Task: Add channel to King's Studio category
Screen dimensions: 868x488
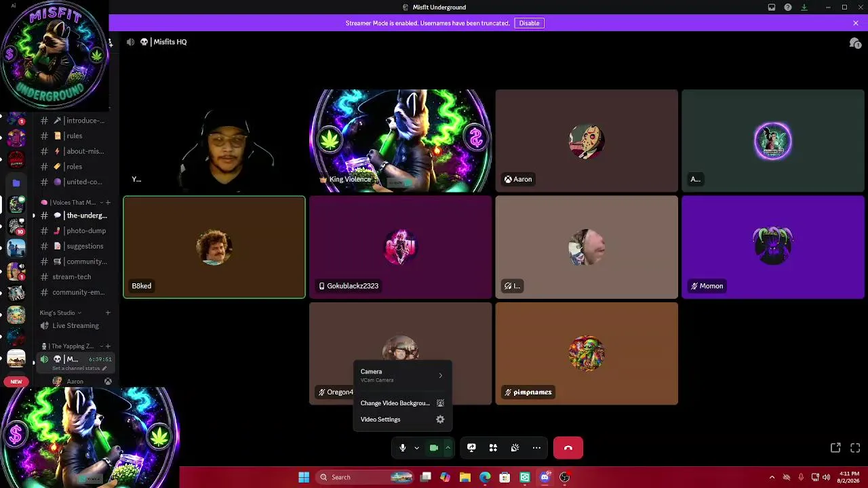Action: (x=108, y=313)
